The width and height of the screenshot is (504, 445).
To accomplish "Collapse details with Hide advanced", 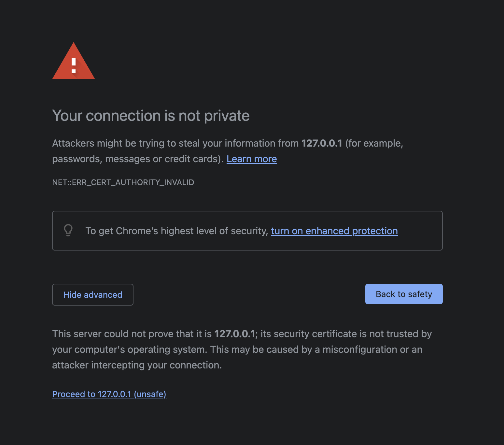I will pos(93,295).
